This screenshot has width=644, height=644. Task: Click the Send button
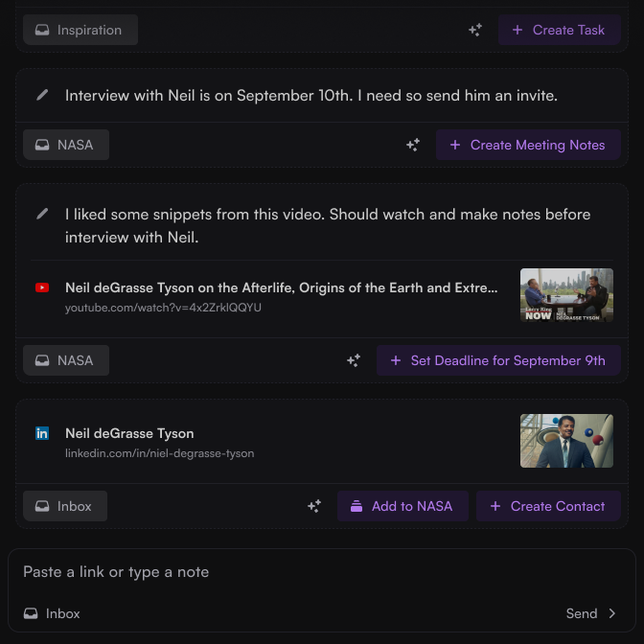point(582,613)
